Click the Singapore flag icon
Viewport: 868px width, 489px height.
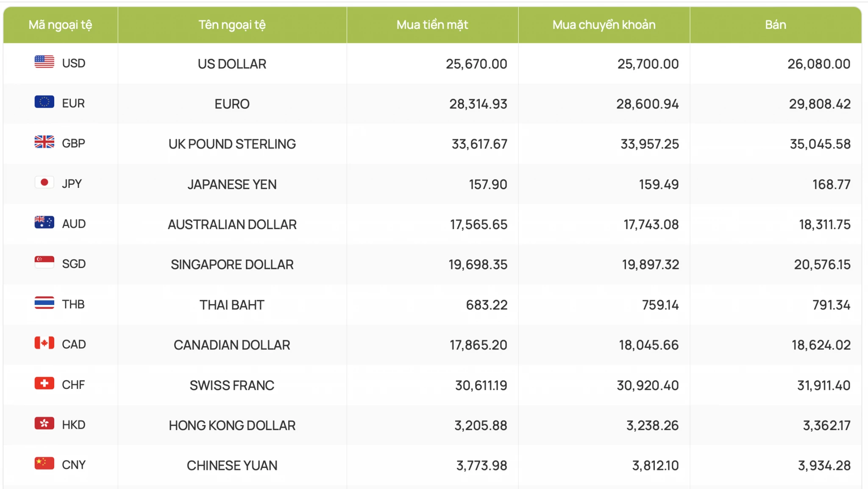point(45,263)
